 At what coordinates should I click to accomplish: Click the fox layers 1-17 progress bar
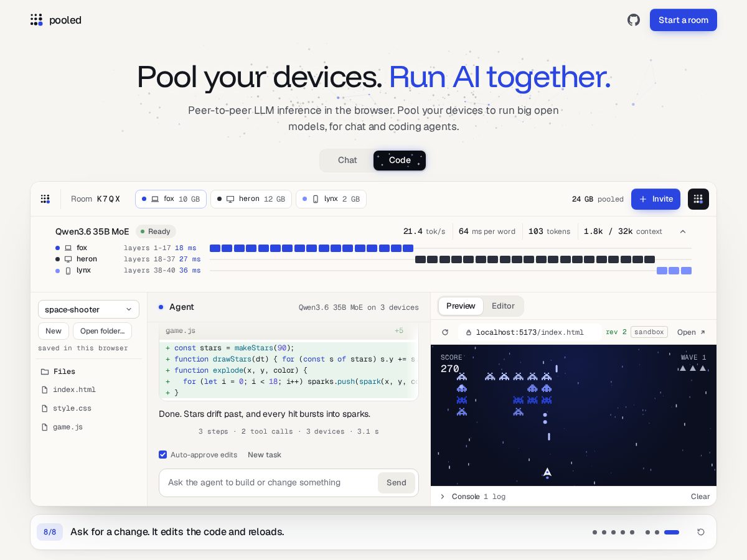point(311,248)
